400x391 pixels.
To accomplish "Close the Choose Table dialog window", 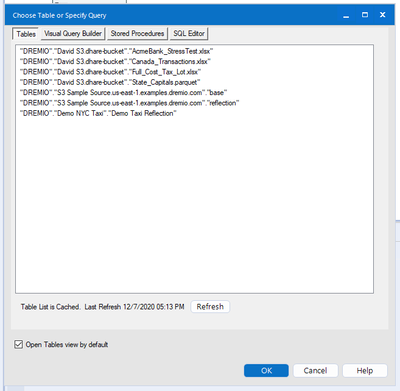I will pos(383,15).
